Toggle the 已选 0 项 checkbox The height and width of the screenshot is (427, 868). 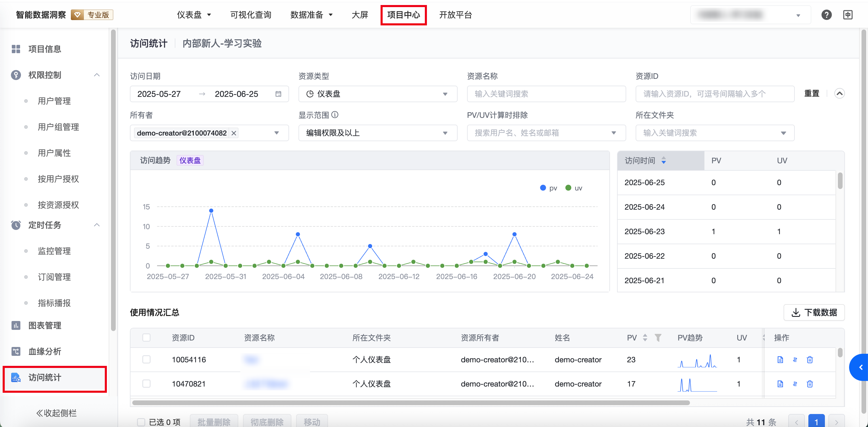(x=141, y=422)
